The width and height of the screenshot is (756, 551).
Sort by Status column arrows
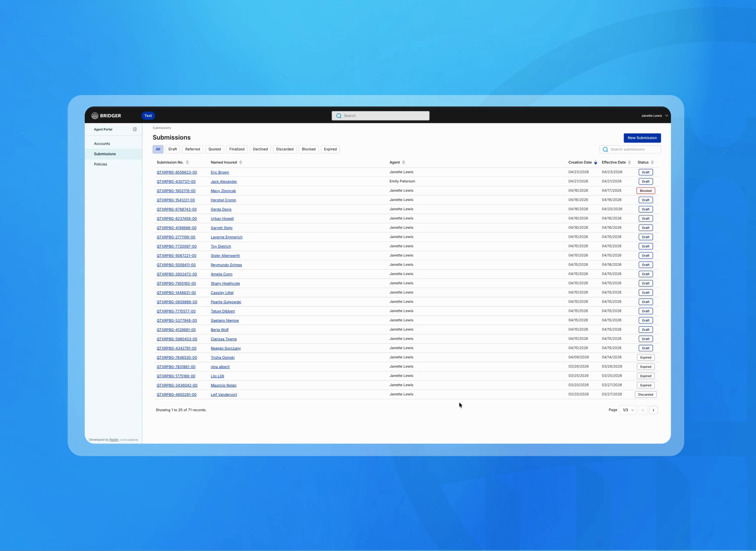click(x=652, y=163)
